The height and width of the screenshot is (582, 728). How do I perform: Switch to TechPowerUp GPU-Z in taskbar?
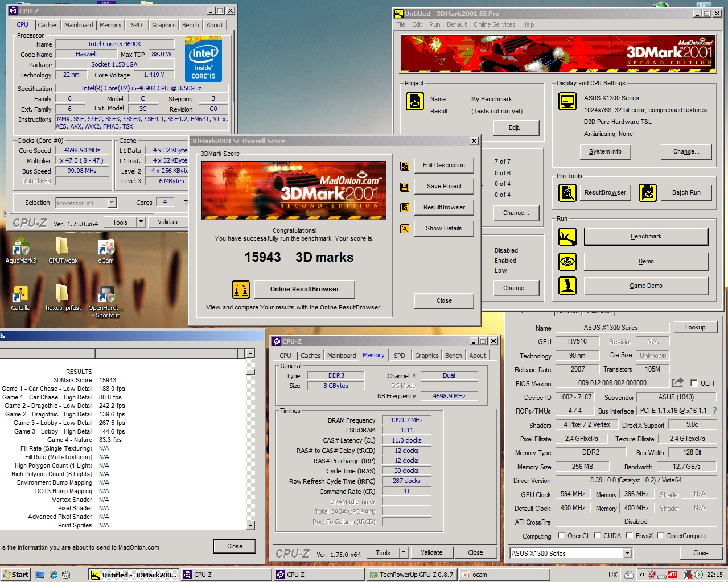pos(412,575)
